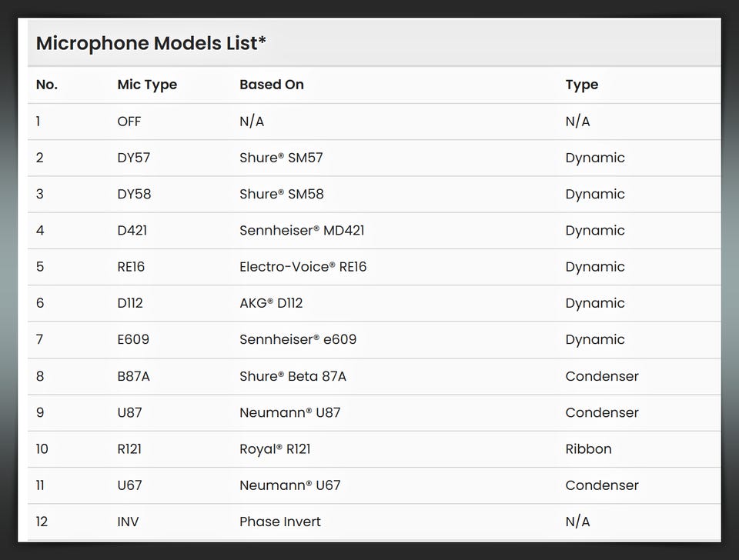Click the Ribbon type cell
739x560 pixels.
(x=588, y=448)
